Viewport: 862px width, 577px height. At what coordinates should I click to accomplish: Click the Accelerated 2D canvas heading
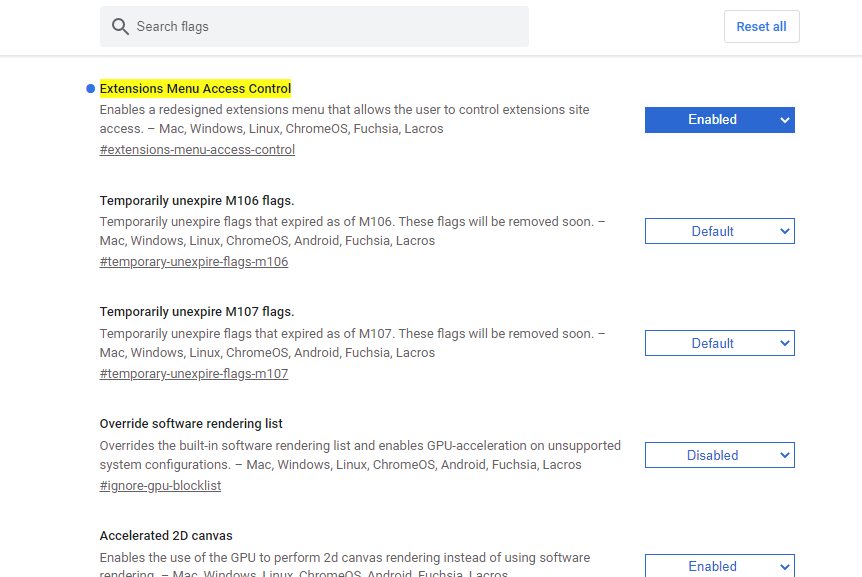click(166, 536)
